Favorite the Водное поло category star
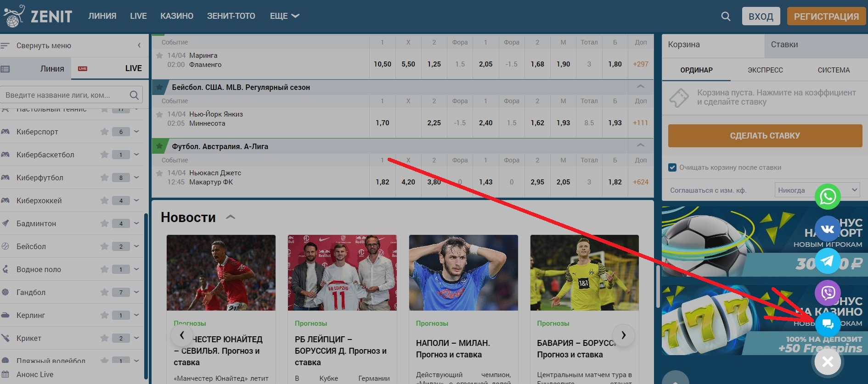The height and width of the screenshot is (384, 868). click(105, 269)
